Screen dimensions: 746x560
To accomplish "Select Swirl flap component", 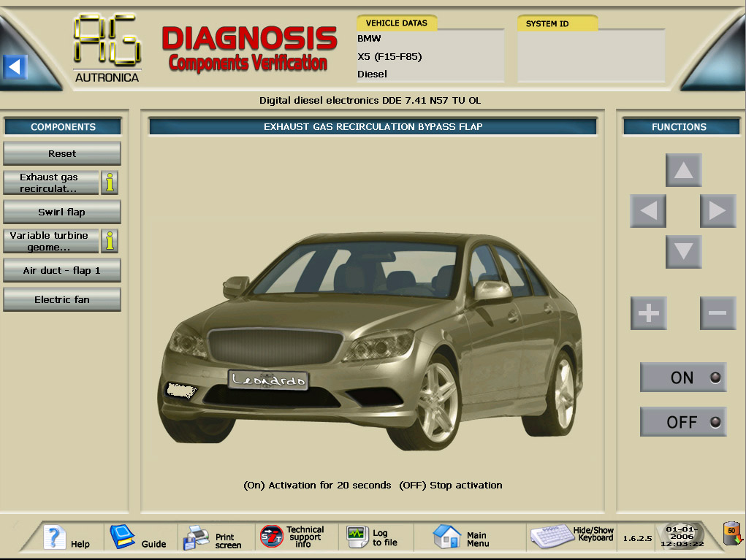I will click(62, 212).
